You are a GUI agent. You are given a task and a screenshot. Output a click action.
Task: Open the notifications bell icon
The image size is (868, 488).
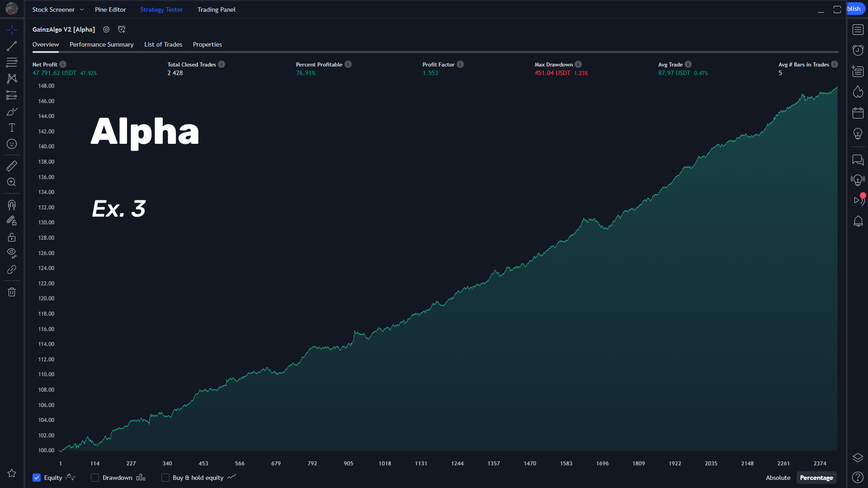[858, 221]
